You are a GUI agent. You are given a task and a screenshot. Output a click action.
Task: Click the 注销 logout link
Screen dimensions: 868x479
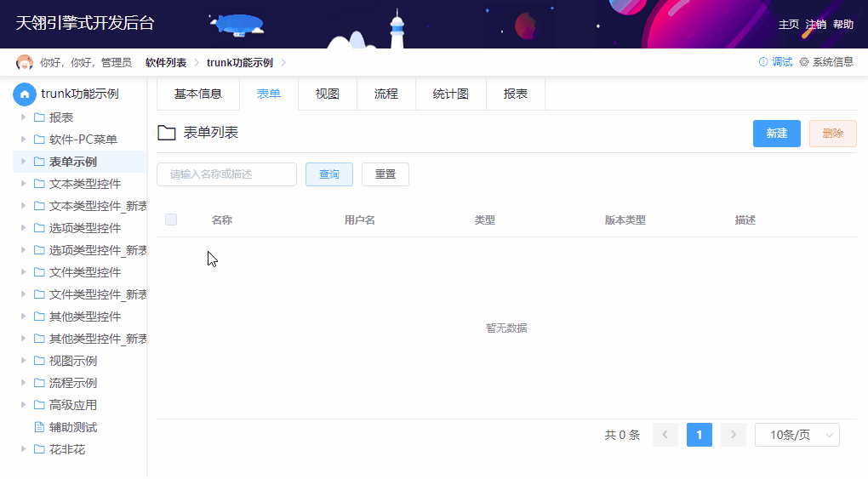pos(815,24)
